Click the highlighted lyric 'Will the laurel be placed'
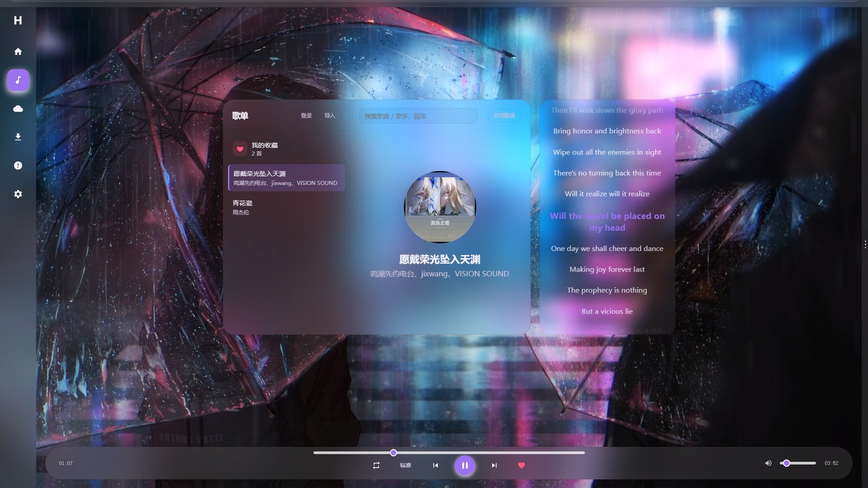The width and height of the screenshot is (868, 488). click(607, 222)
